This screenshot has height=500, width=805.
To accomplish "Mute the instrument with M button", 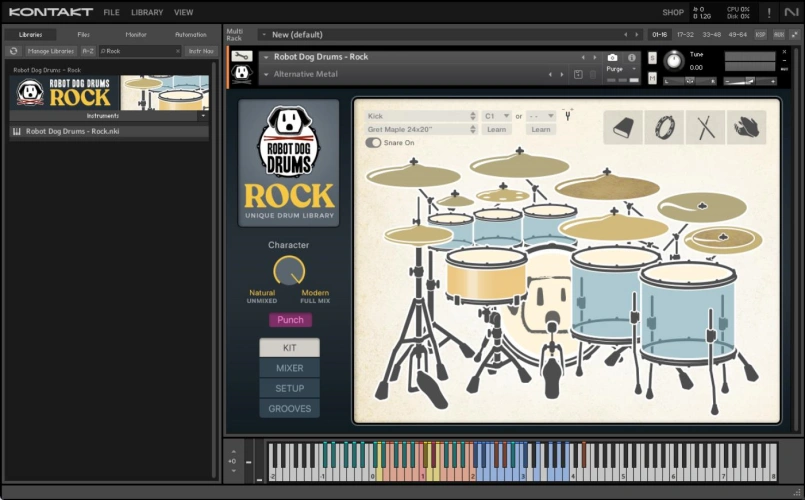I will coord(652,77).
